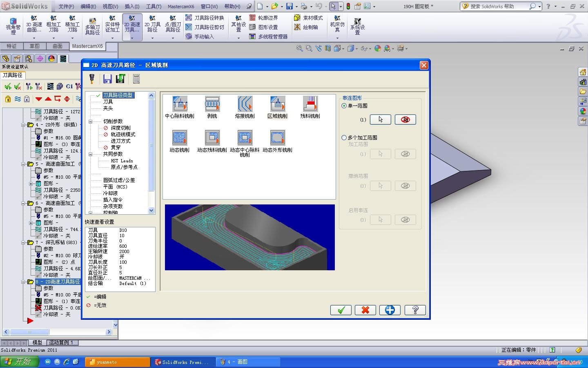Click the blue plus apply button
Image resolution: width=588 pixels, height=368 pixels.
point(390,310)
